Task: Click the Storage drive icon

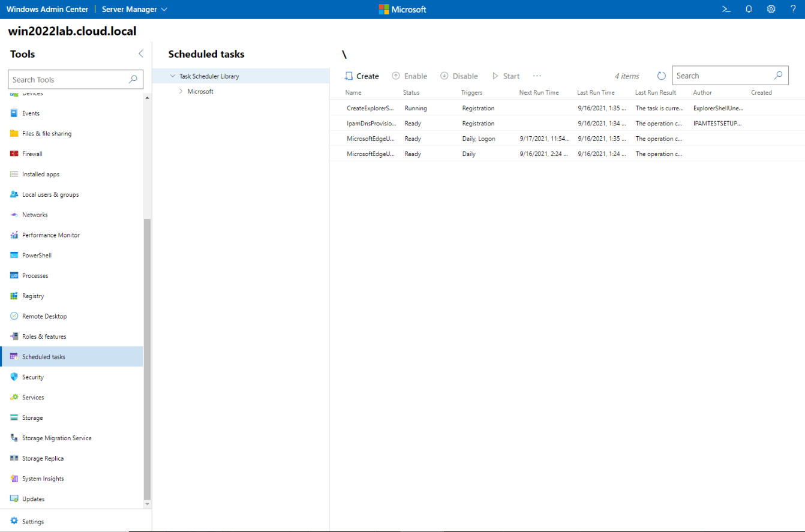Action: coord(14,418)
